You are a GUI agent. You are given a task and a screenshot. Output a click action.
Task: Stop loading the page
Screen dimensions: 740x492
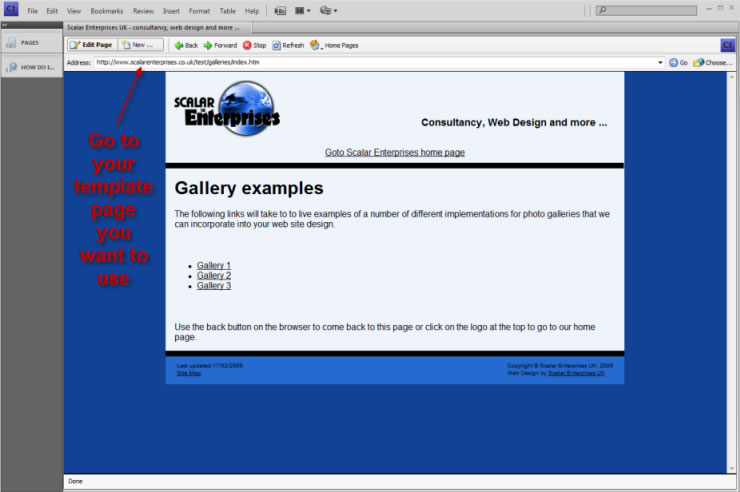click(255, 45)
